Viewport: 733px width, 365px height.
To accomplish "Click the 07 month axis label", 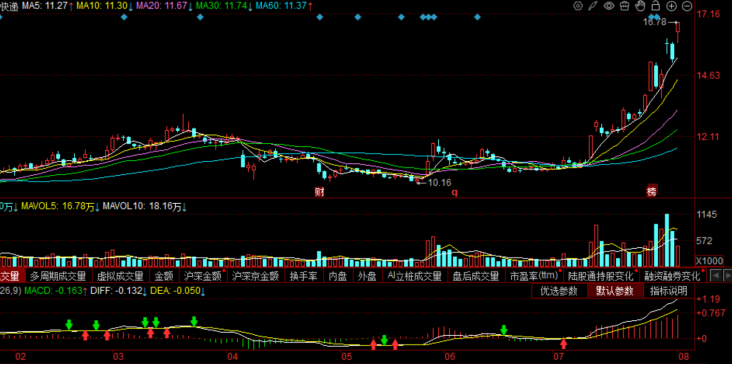I will point(558,357).
